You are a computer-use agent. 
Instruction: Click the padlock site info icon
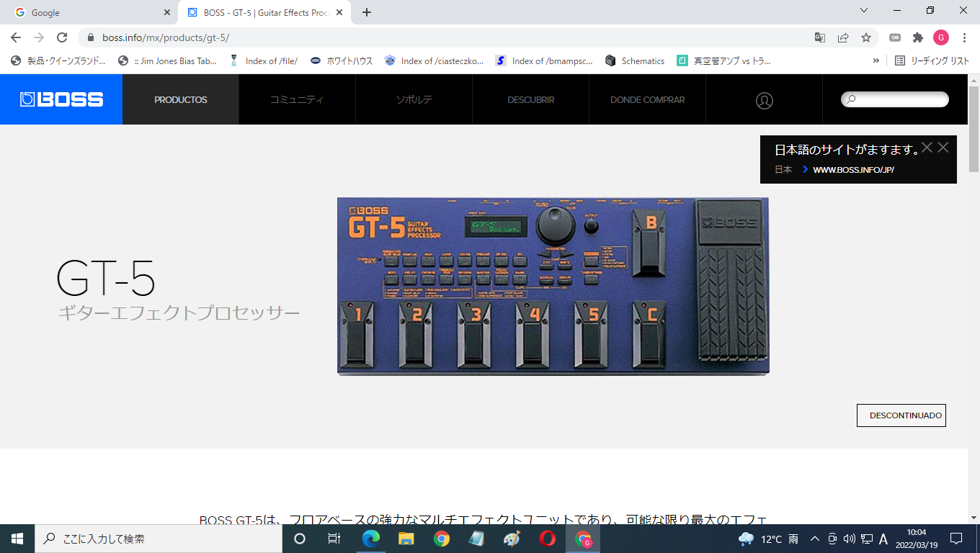[x=91, y=37]
